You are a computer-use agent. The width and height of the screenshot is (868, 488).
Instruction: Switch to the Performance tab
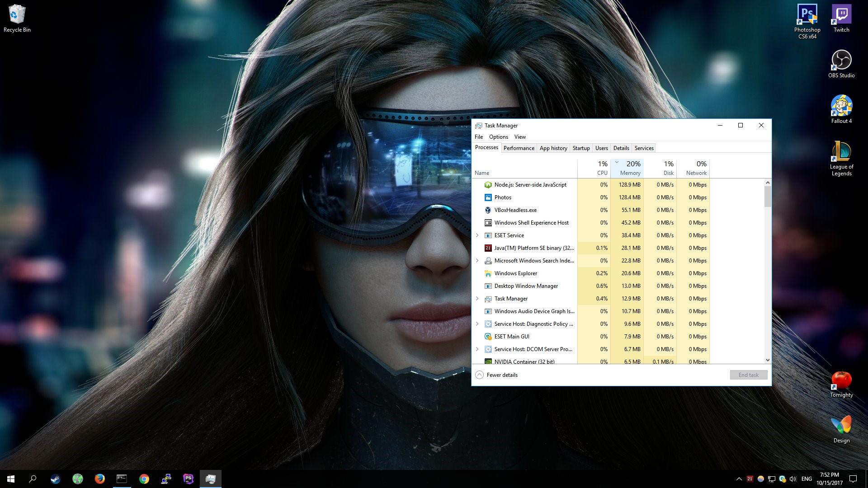[519, 148]
